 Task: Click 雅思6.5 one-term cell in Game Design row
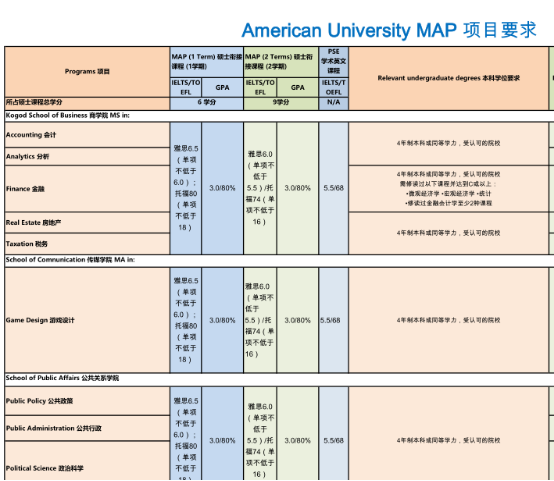[x=186, y=320]
